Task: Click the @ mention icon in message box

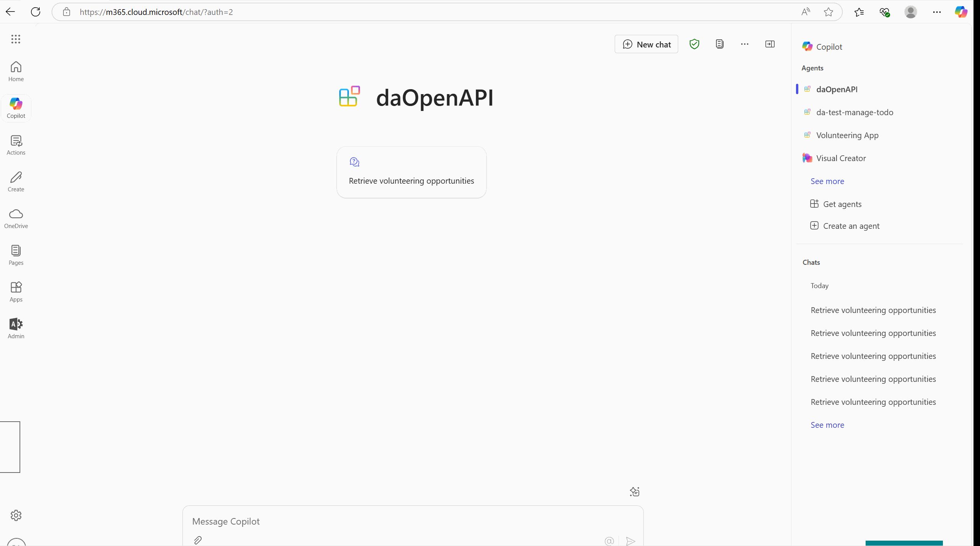Action: click(609, 540)
